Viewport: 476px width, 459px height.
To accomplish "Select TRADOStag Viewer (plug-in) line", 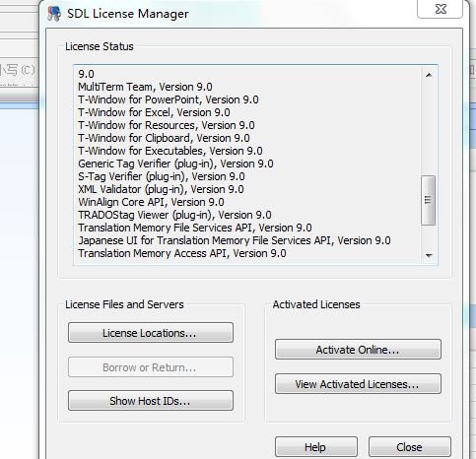I will point(174,215).
